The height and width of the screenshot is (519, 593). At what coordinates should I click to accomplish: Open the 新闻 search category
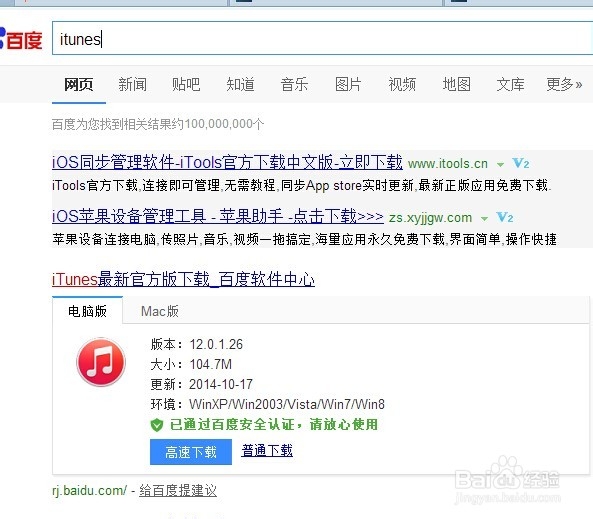(x=132, y=84)
